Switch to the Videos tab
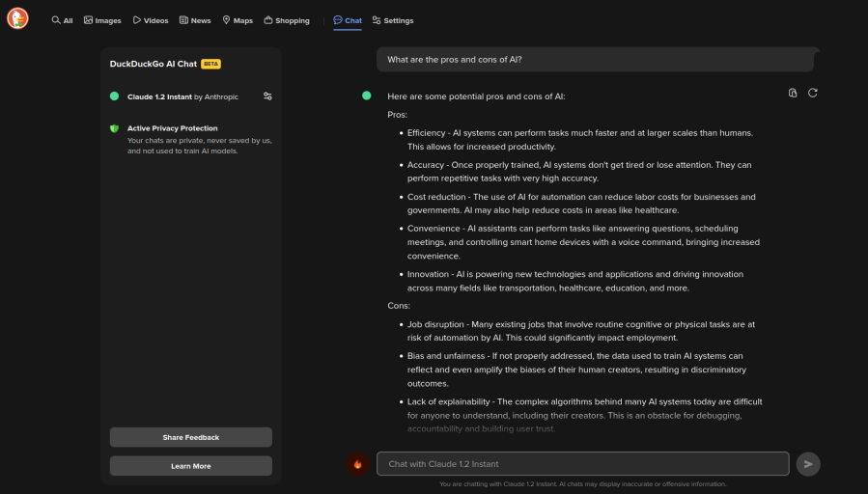Image resolution: width=868 pixels, height=494 pixels. pyautogui.click(x=151, y=20)
